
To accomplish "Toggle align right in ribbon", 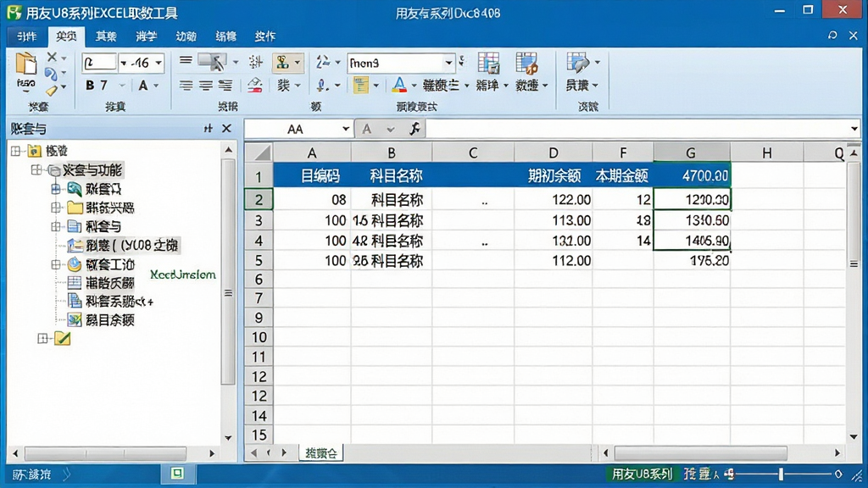I will point(225,86).
